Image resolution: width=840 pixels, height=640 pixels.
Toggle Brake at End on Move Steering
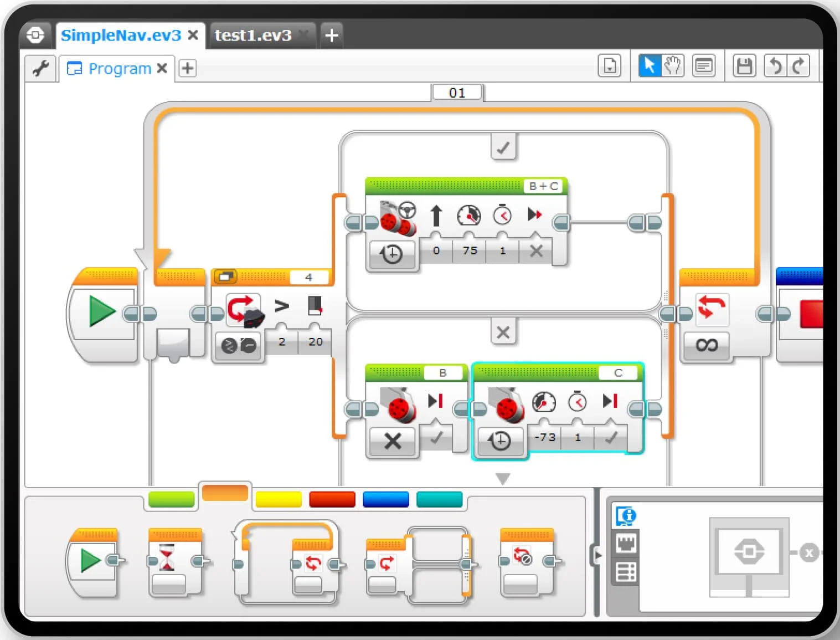[535, 251]
